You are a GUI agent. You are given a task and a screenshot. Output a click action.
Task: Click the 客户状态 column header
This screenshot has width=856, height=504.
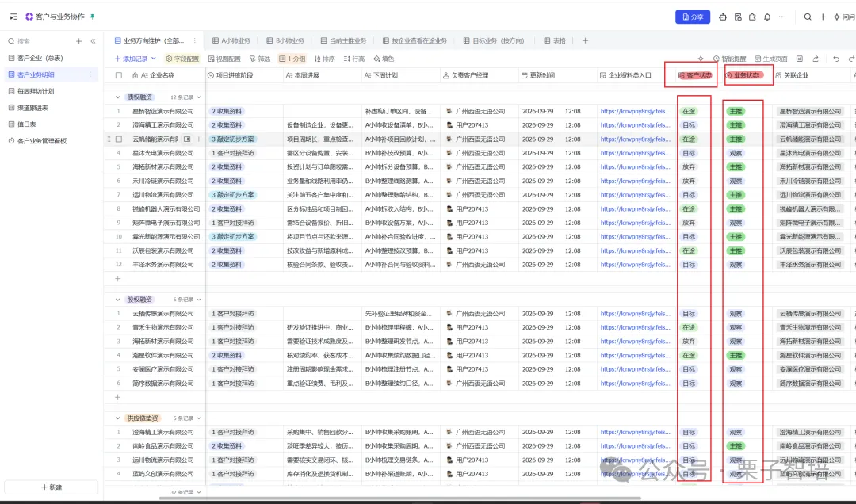pyautogui.click(x=695, y=75)
